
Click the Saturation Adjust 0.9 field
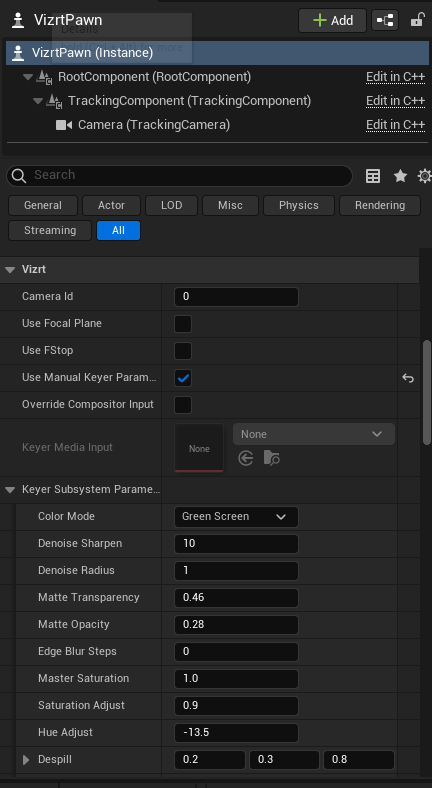click(236, 706)
